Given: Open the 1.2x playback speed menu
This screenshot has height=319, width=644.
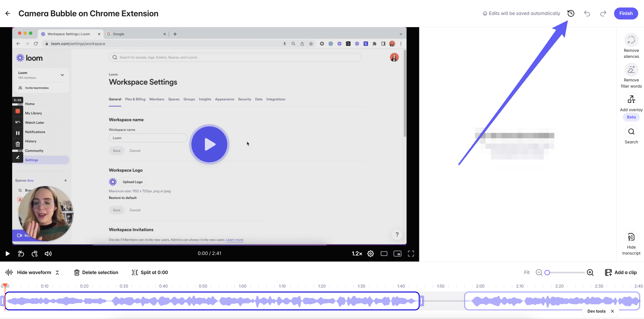Looking at the screenshot, I should [x=357, y=254].
